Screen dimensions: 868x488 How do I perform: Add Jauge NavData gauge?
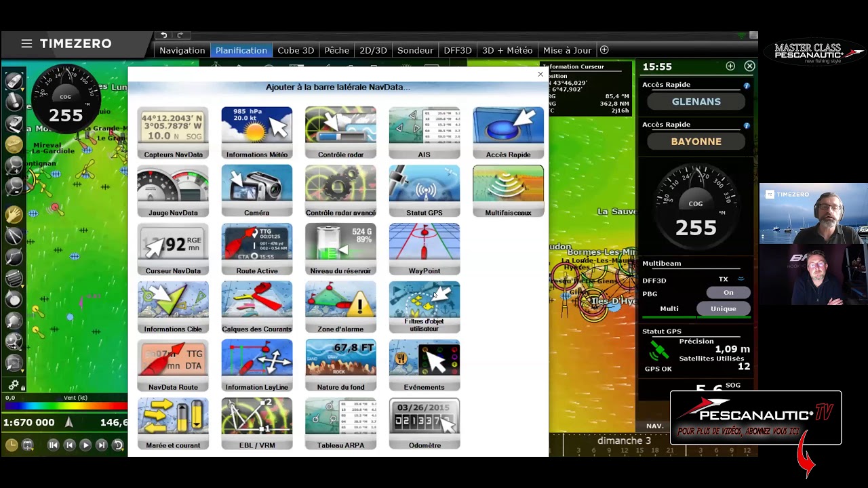click(x=173, y=191)
